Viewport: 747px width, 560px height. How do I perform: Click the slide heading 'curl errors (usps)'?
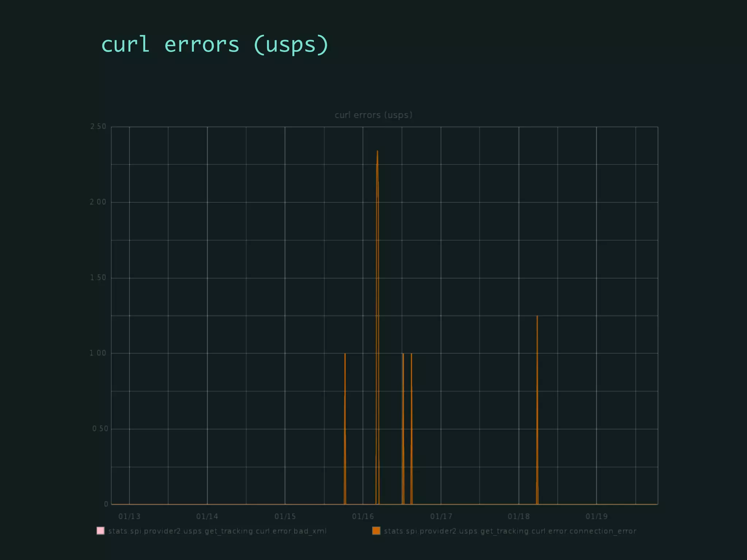pyautogui.click(x=215, y=45)
